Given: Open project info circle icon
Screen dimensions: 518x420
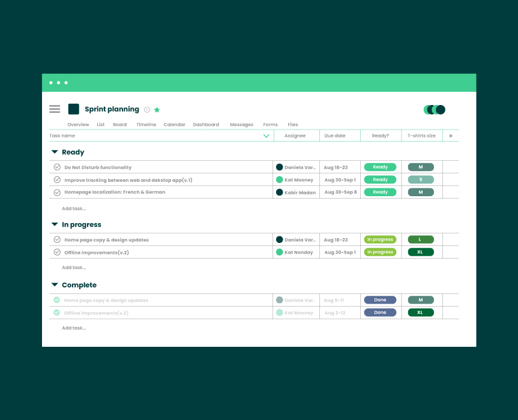Looking at the screenshot, I should click(147, 110).
